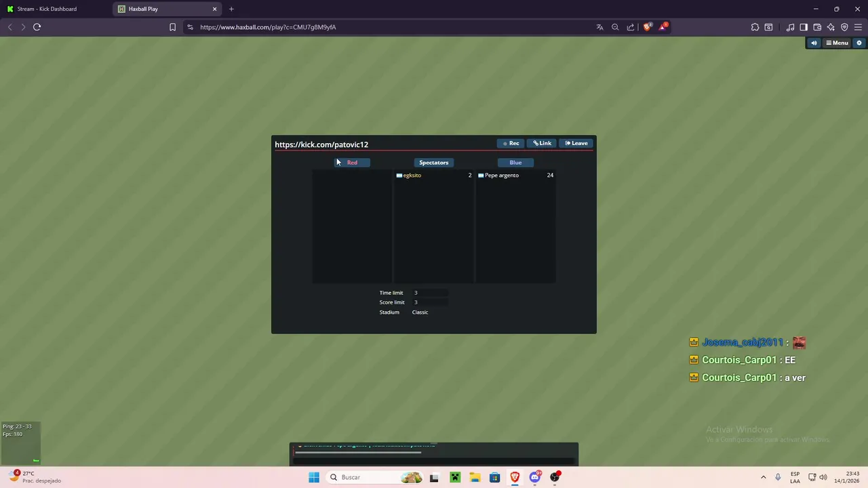Click the Classic stadium name
Viewport: 868px width, 488px height.
(420, 312)
